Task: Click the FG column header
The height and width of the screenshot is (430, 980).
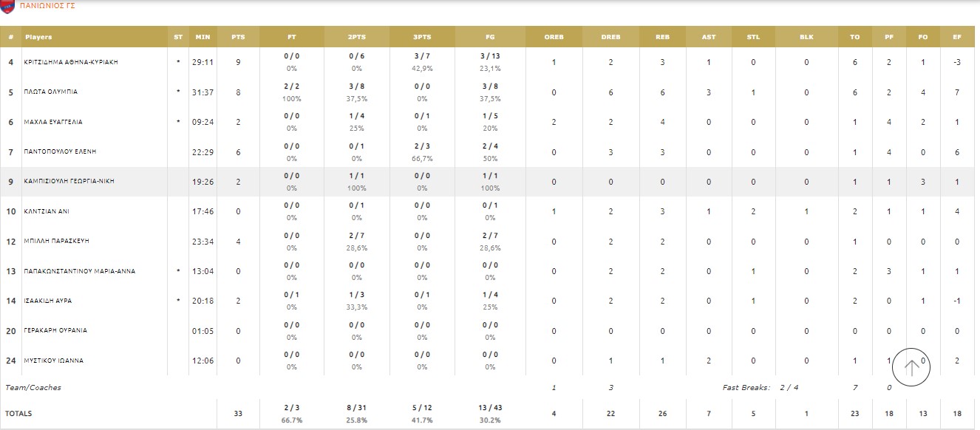Action: (490, 37)
